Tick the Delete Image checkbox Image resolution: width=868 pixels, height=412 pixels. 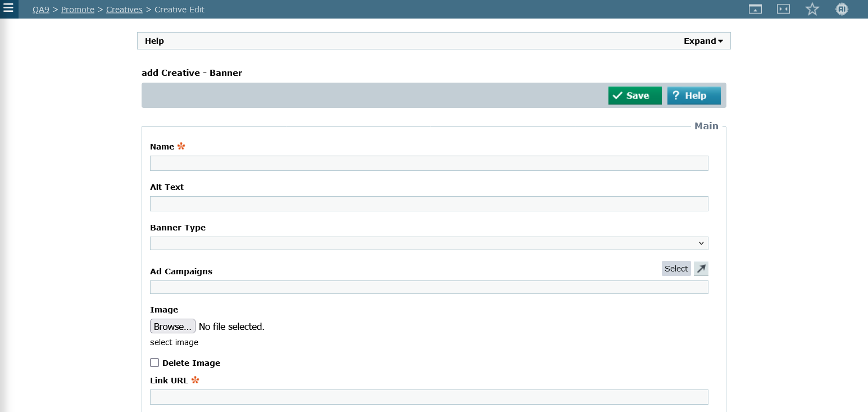pyautogui.click(x=154, y=363)
